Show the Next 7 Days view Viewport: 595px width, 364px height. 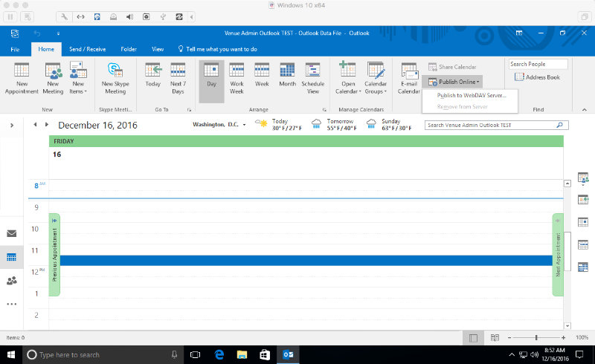(x=178, y=79)
